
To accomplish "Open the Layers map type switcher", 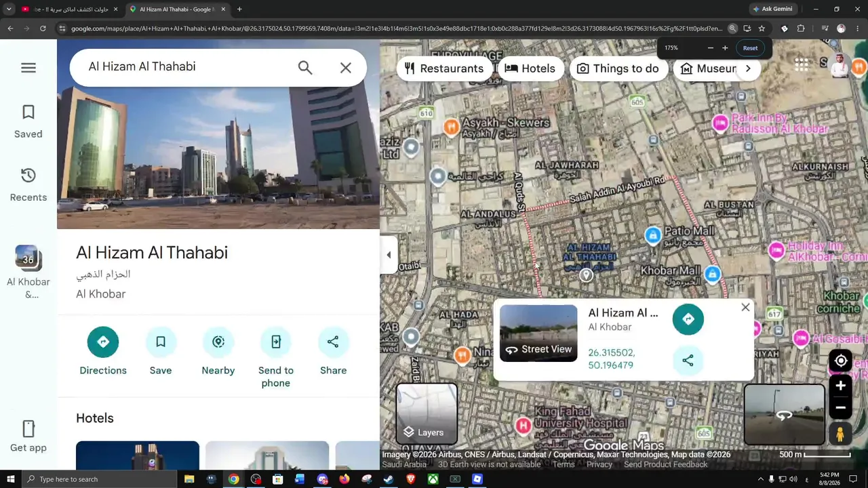I will pyautogui.click(x=427, y=414).
